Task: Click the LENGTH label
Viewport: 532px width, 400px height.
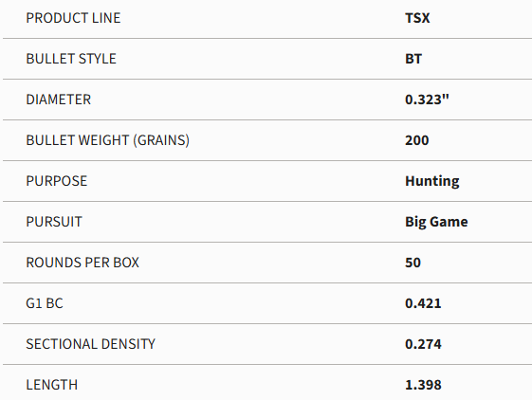Action: pos(52,385)
